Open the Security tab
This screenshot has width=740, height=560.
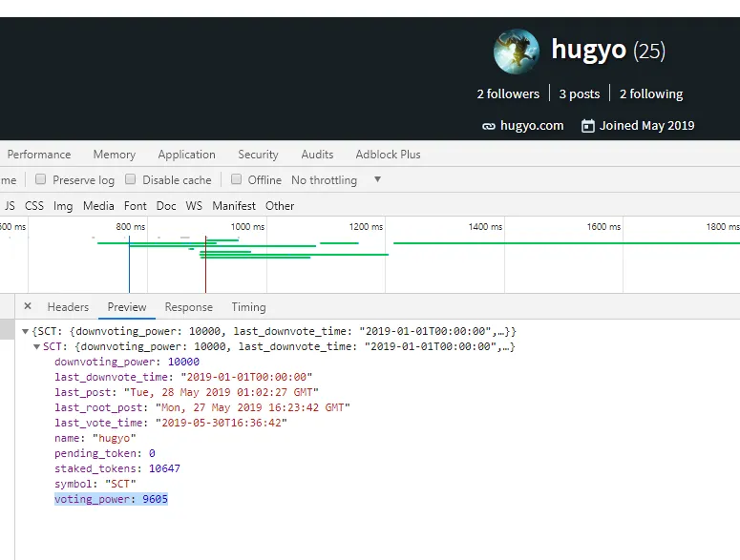258,155
